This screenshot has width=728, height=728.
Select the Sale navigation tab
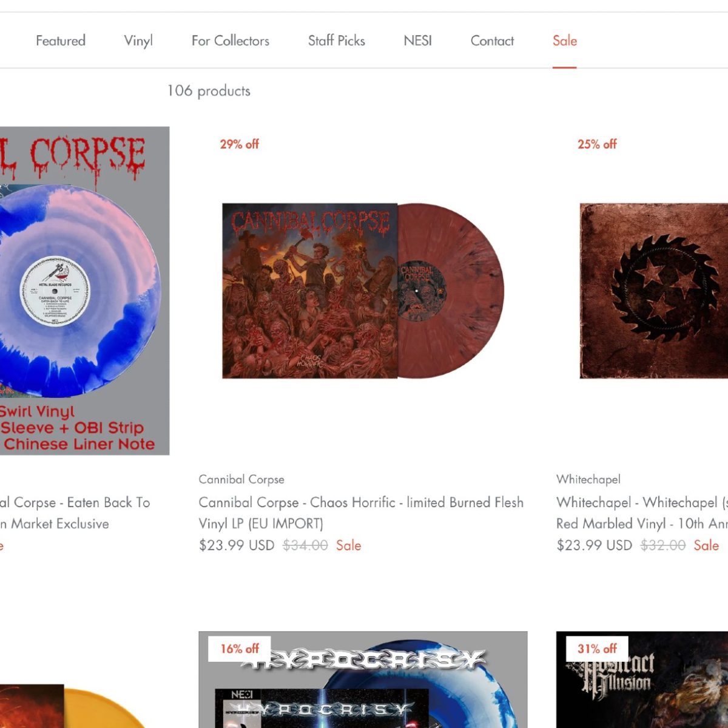coord(565,41)
